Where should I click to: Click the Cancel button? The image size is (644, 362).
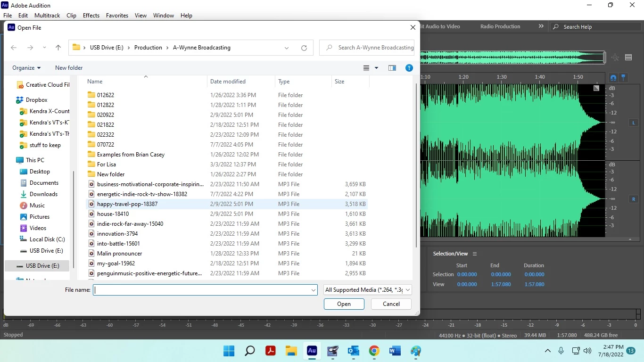[x=391, y=304]
